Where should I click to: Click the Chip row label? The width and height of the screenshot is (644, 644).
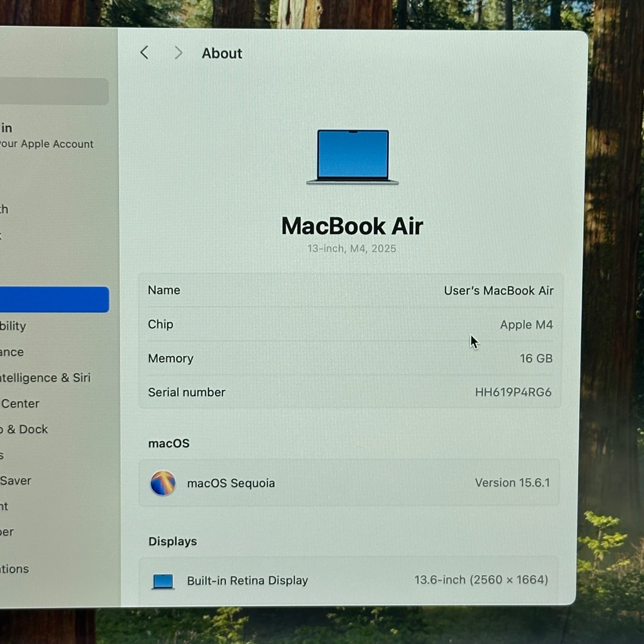click(x=161, y=324)
